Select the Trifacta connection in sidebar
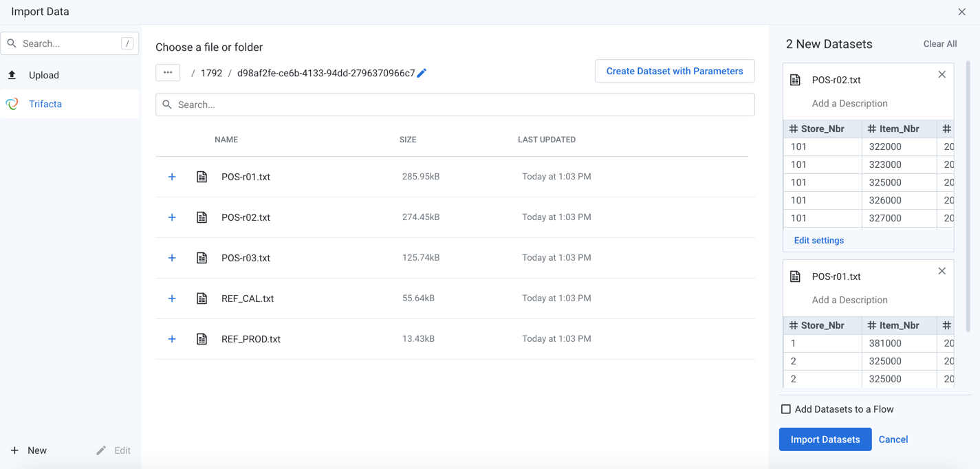The width and height of the screenshot is (980, 469). [45, 104]
